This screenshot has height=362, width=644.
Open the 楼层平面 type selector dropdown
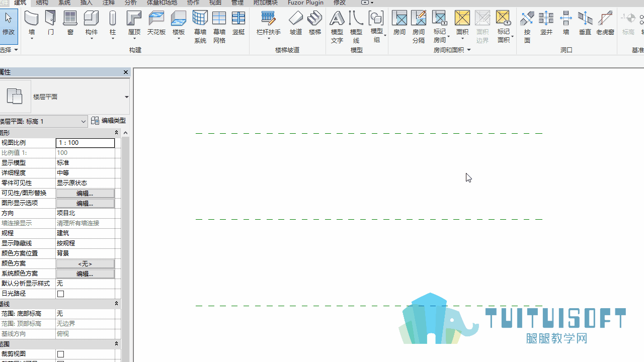click(x=126, y=97)
